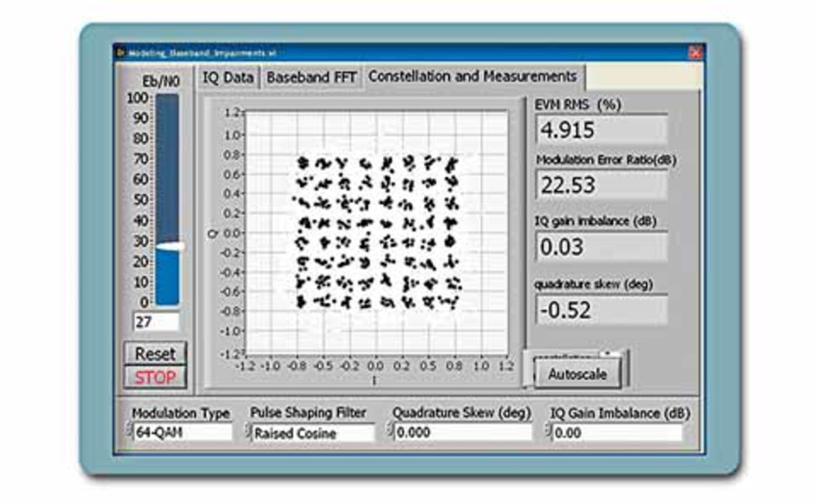Switch to the IQ Data tab

click(x=227, y=78)
